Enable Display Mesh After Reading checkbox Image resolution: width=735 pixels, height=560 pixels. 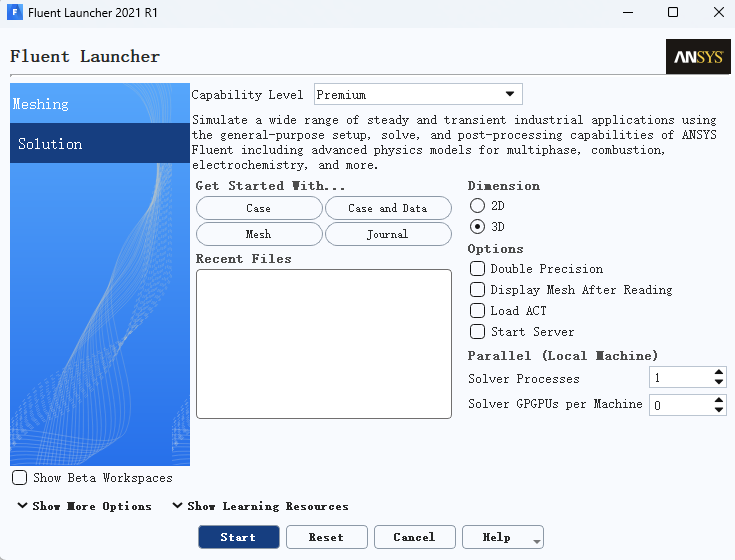tap(477, 290)
